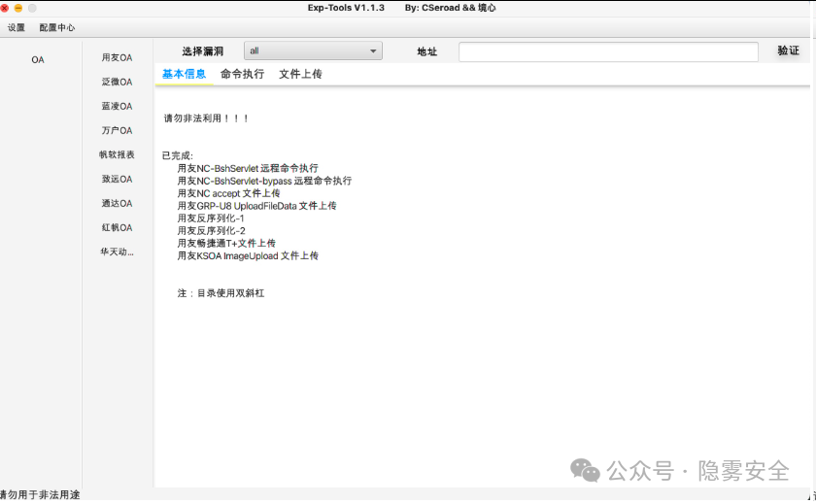
Task: Select 红帆OA in the vendor list
Action: [x=117, y=228]
